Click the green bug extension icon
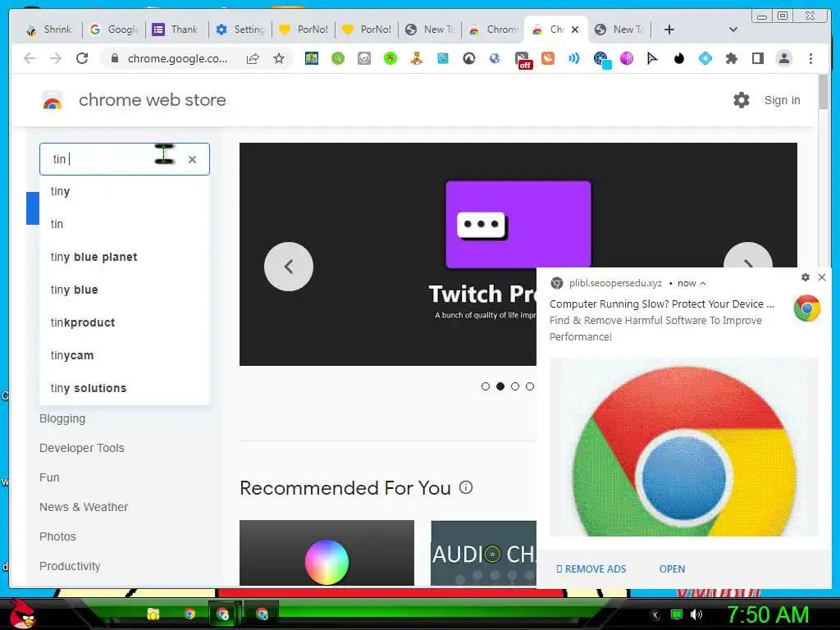 click(390, 58)
